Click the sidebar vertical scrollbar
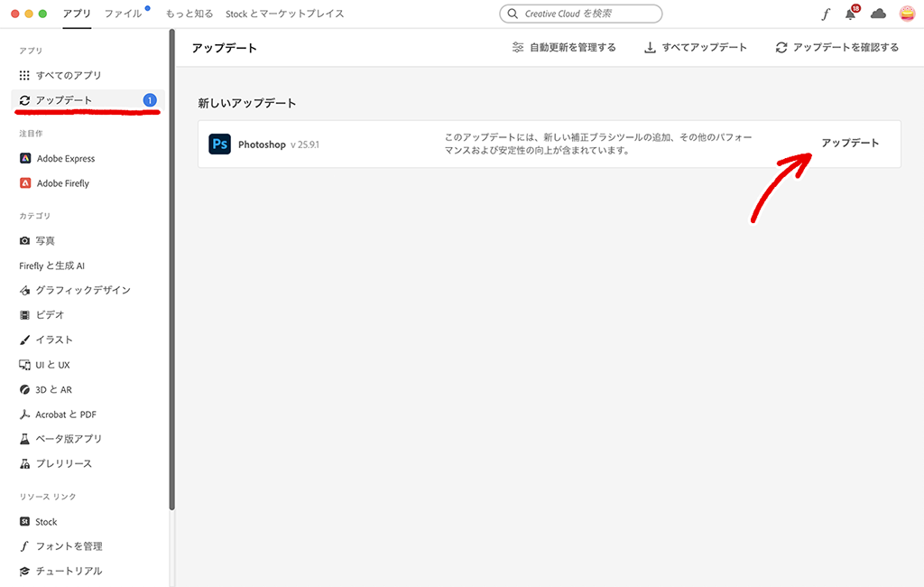 tap(172, 270)
